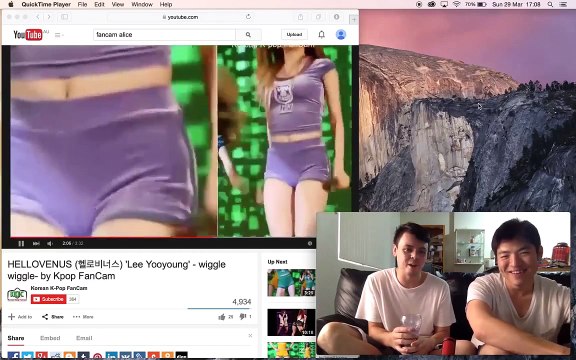
Task: Go back in Safari
Action: (37, 17)
